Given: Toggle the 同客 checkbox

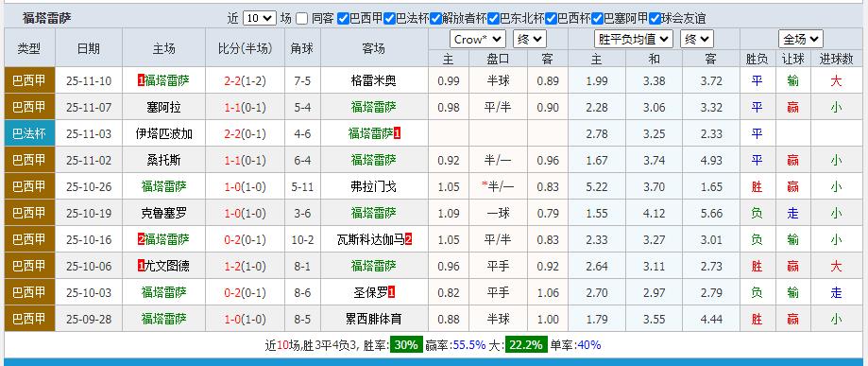Looking at the screenshot, I should 301,18.
